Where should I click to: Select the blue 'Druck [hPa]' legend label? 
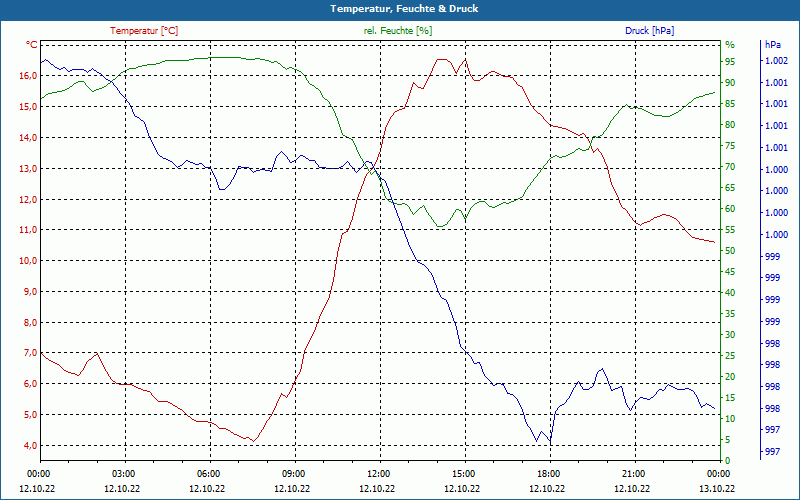click(x=649, y=31)
